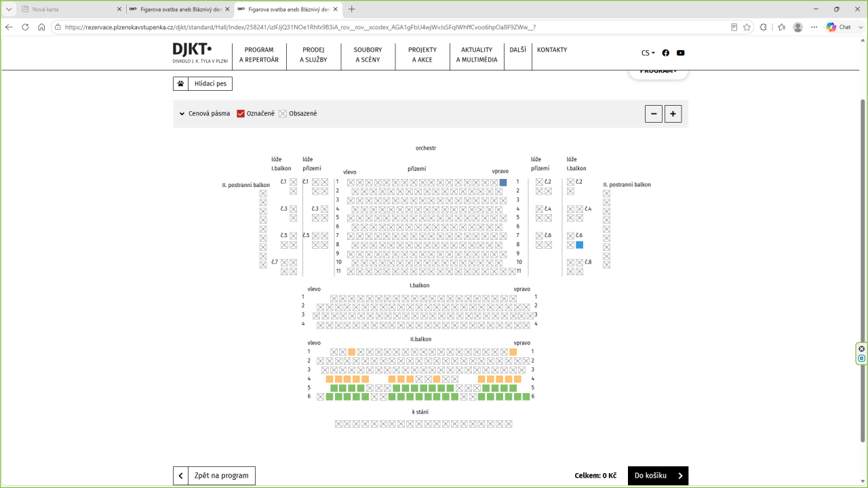Select blue free seat in přízemí row 1
The width and height of the screenshot is (868, 488).
[503, 182]
